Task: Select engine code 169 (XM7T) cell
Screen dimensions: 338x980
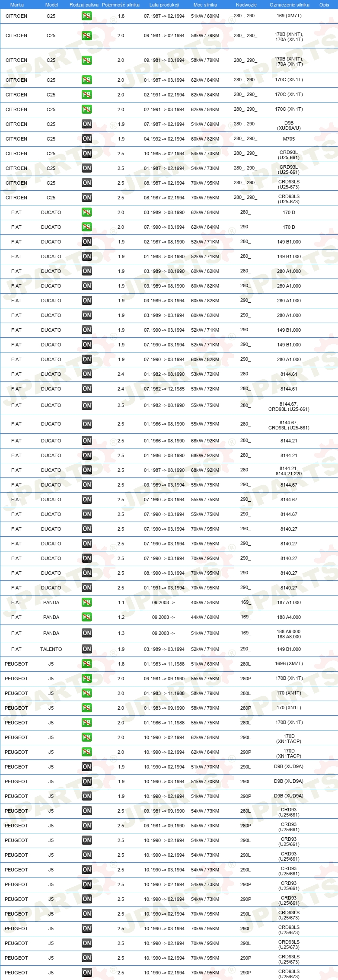Action: 289,16
